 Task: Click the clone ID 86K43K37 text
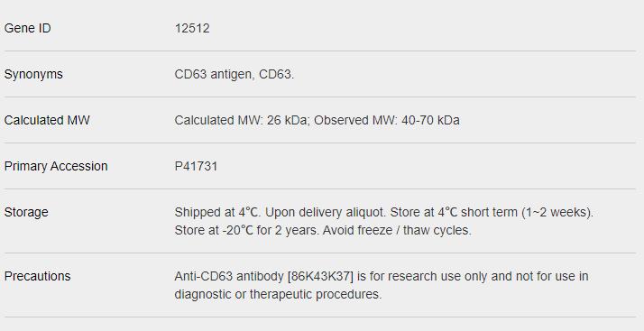click(x=321, y=276)
